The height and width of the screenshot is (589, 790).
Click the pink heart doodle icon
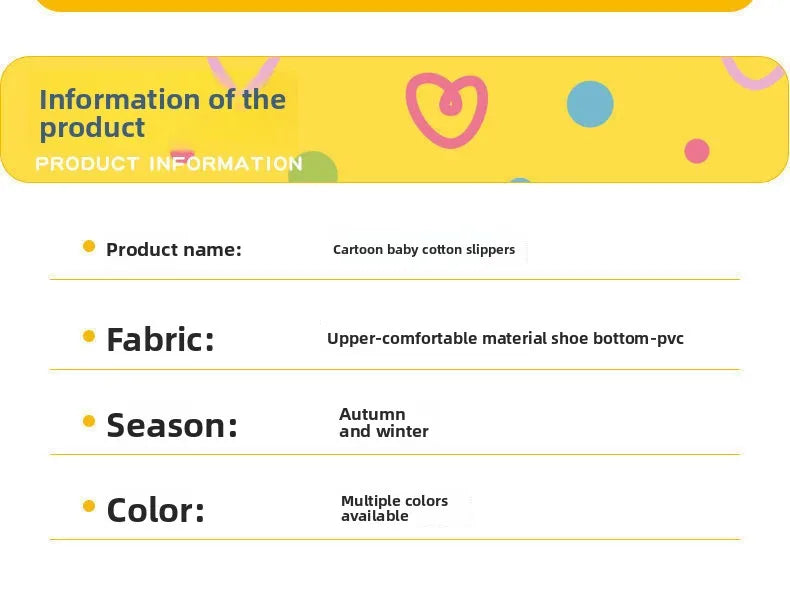point(447,110)
